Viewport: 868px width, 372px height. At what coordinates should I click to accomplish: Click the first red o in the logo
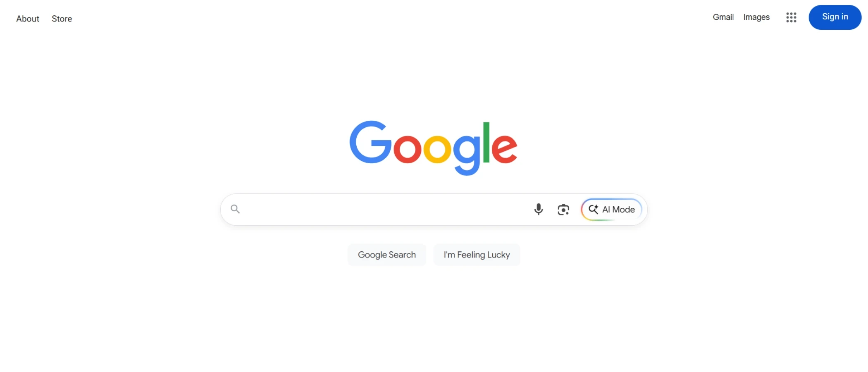pos(407,149)
